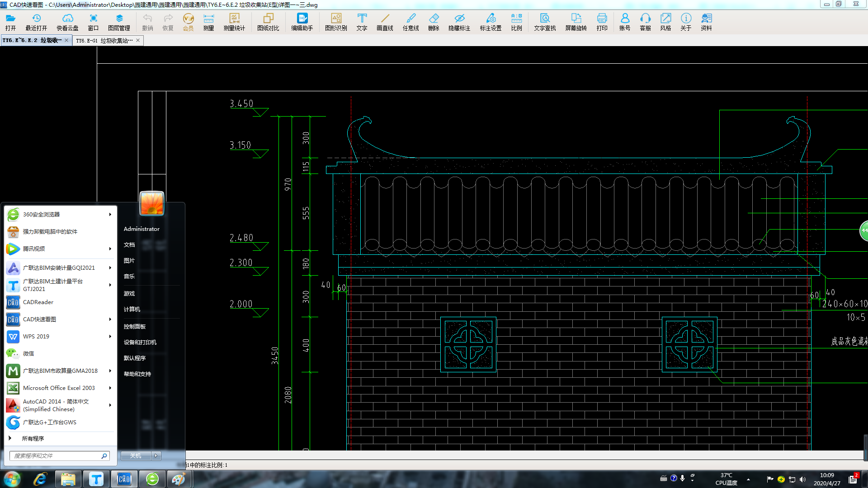
Task: Open 文字查找 text search tool
Action: click(x=545, y=22)
